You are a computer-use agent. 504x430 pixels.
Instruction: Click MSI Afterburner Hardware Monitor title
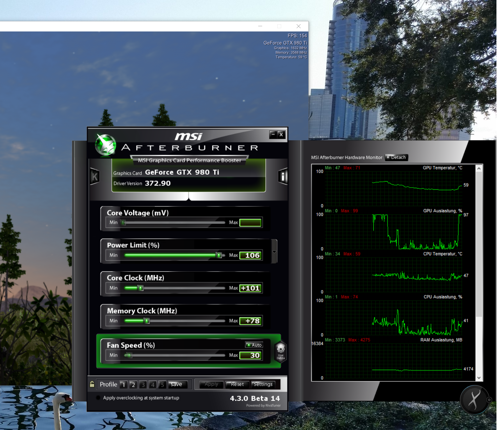click(346, 157)
